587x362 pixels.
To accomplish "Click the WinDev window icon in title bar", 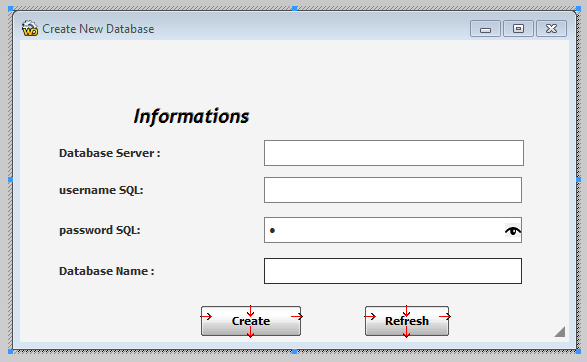I will (x=30, y=28).
